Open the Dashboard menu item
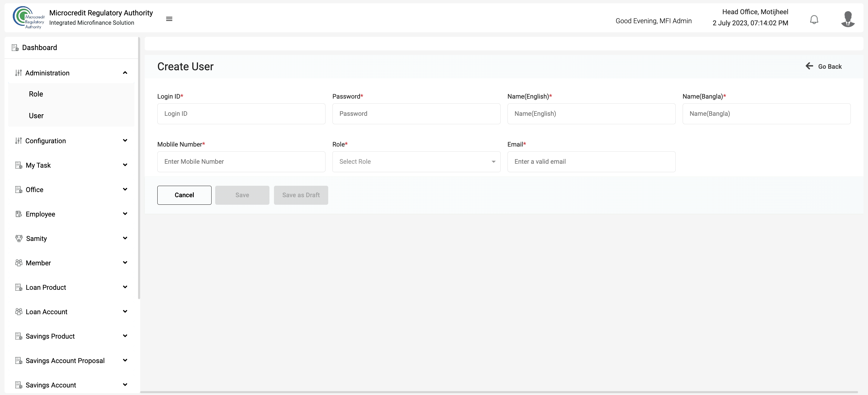Viewport: 868px width, 395px height. [71, 48]
